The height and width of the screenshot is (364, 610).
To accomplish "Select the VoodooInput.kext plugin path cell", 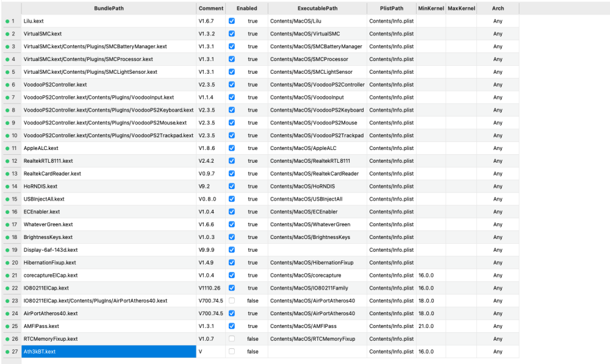I will point(109,97).
